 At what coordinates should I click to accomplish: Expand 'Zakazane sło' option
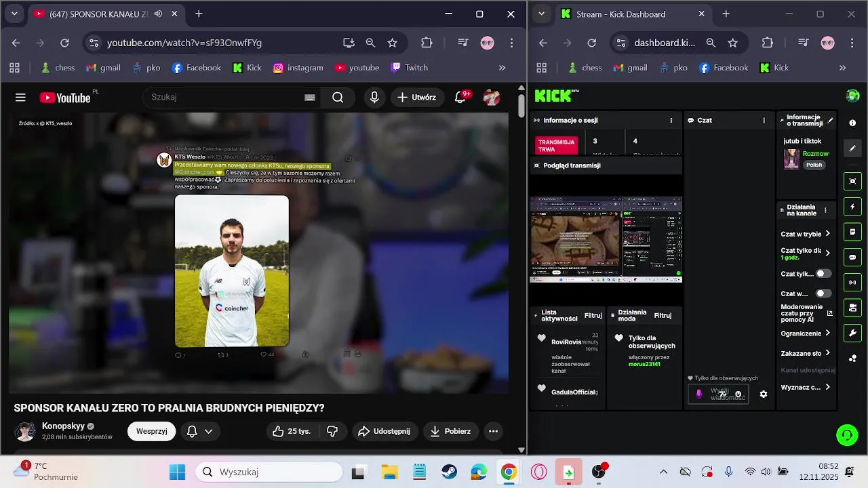pyautogui.click(x=806, y=353)
